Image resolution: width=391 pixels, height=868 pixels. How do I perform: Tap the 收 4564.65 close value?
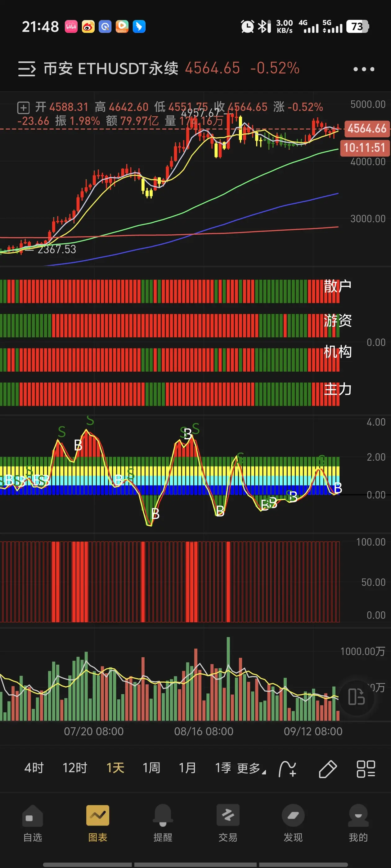pyautogui.click(x=240, y=107)
